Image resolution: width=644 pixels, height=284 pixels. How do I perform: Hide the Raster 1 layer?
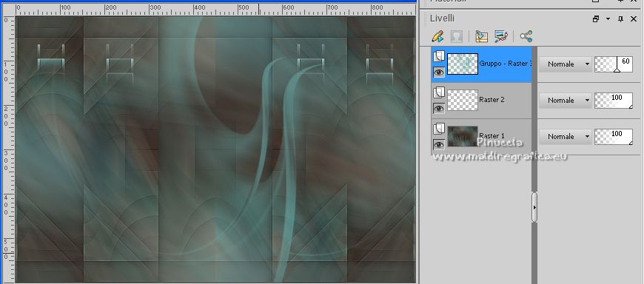pyautogui.click(x=439, y=144)
